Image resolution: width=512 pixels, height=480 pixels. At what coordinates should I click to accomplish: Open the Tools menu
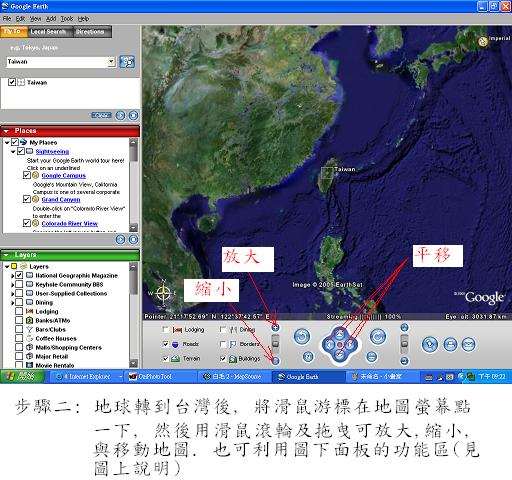[67, 19]
